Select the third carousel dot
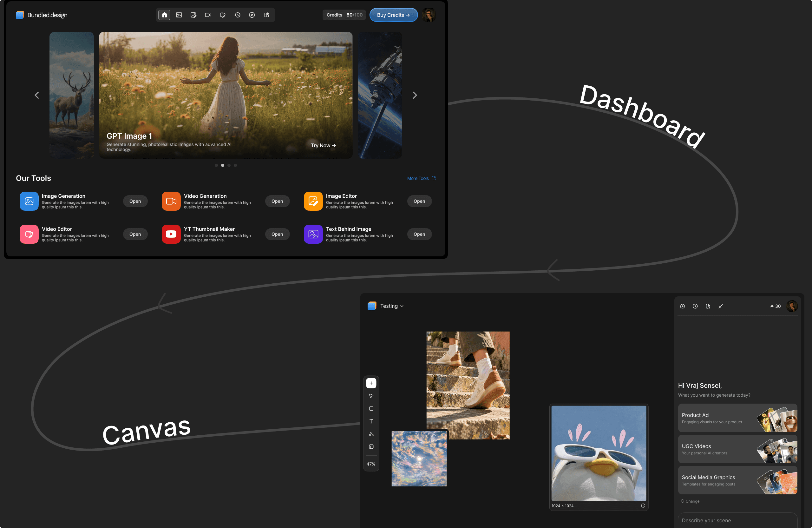This screenshot has height=528, width=812. coord(229,165)
